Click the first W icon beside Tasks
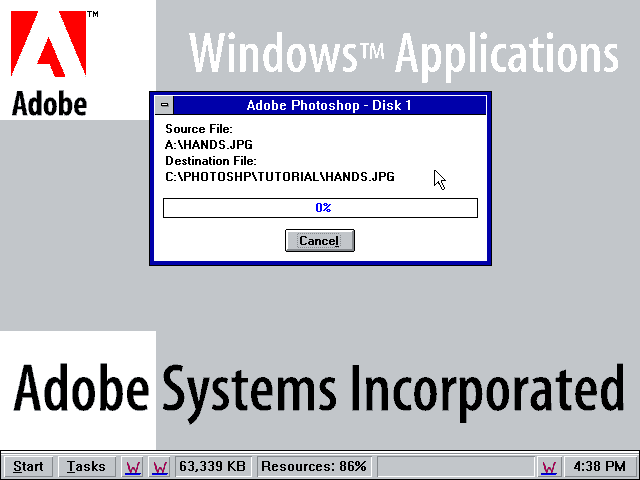 tap(132, 466)
